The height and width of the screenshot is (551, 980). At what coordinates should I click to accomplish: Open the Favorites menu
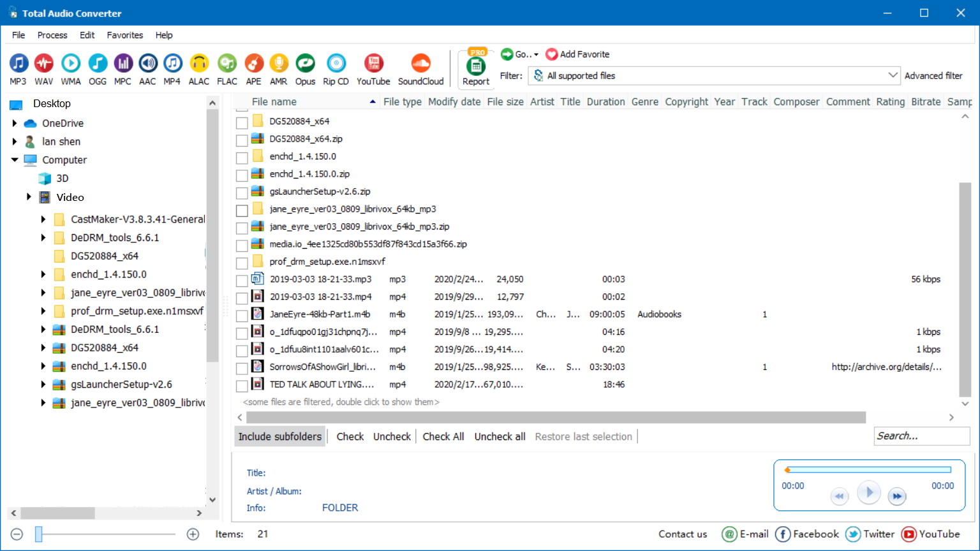click(124, 35)
